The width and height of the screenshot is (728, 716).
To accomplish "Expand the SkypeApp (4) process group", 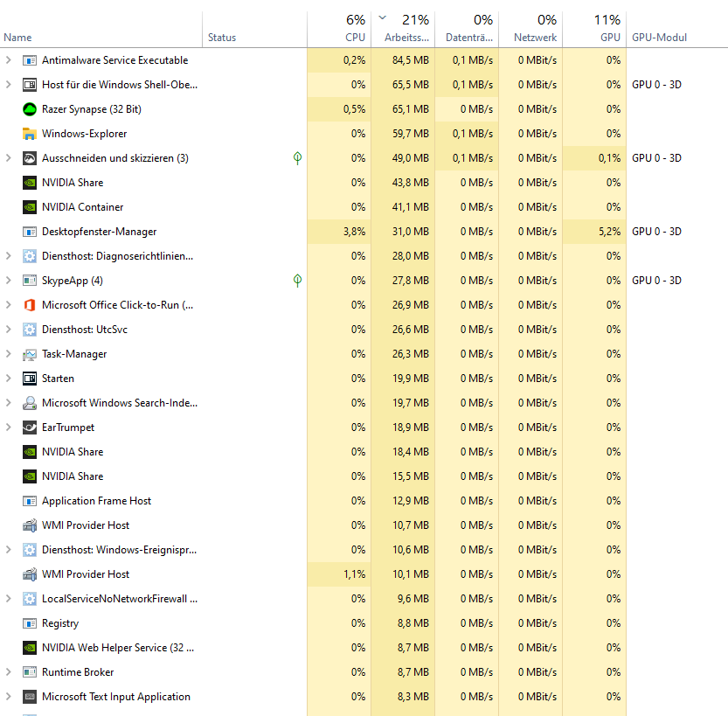I will [9, 280].
